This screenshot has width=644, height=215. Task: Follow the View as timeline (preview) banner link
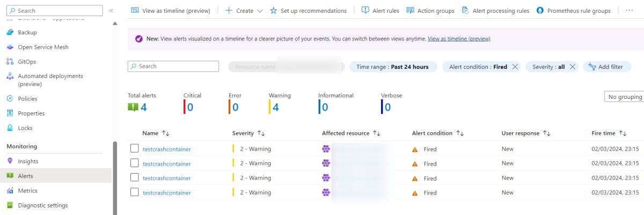click(x=459, y=39)
